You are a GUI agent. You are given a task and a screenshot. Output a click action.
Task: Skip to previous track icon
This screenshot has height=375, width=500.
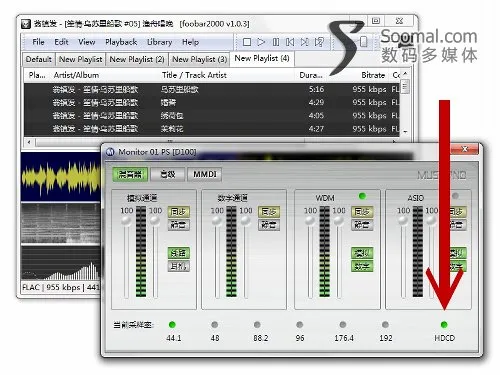pyautogui.click(x=290, y=42)
